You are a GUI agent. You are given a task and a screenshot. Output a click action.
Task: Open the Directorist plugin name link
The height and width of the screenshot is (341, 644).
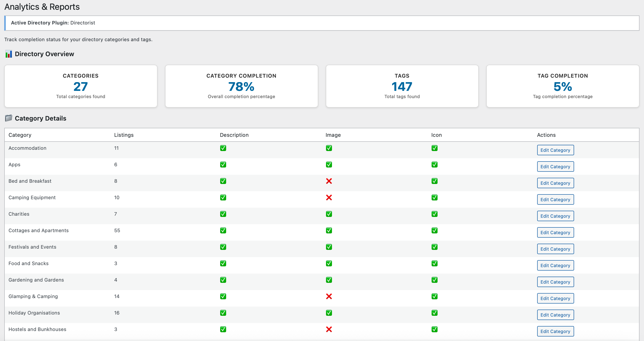click(83, 23)
